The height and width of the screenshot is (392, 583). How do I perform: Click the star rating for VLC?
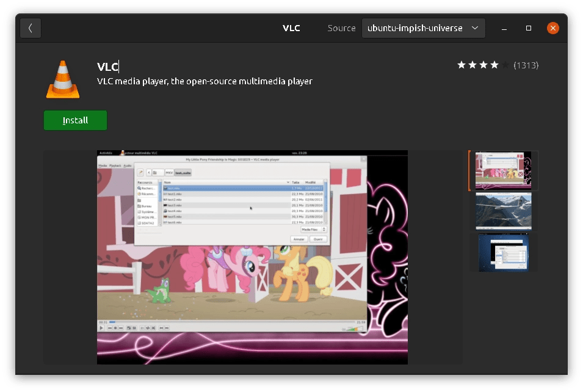[483, 65]
